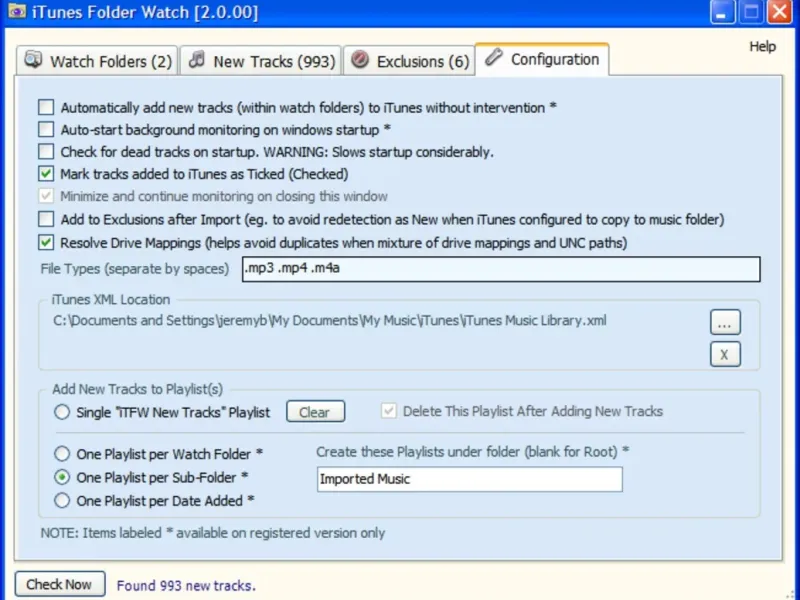
Task: Uncheck Resolve Drive Mappings option
Action: [46, 242]
